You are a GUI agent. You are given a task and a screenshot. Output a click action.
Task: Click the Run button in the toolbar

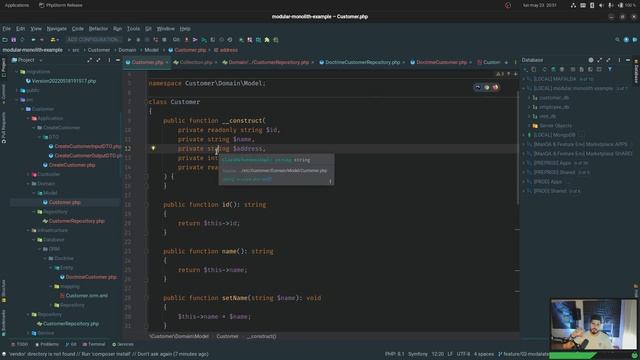[129, 40]
